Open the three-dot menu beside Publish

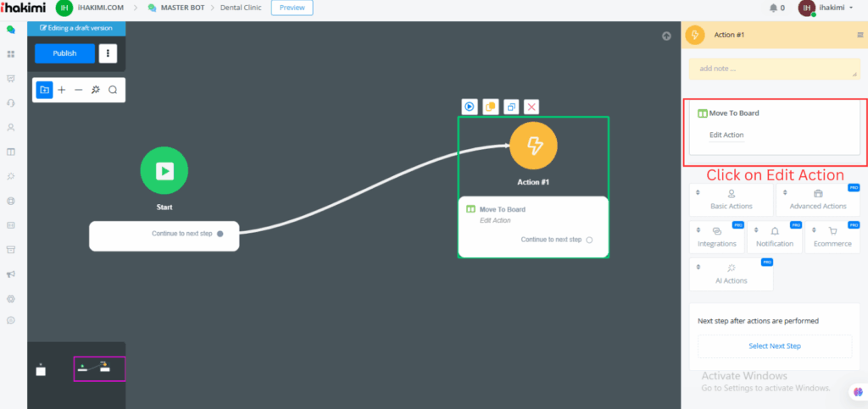(108, 53)
